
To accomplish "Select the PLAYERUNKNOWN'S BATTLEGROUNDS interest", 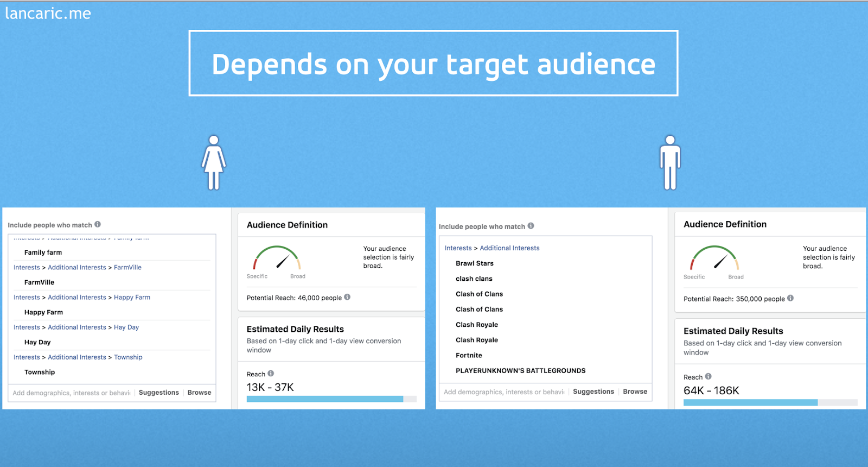I will (x=521, y=370).
